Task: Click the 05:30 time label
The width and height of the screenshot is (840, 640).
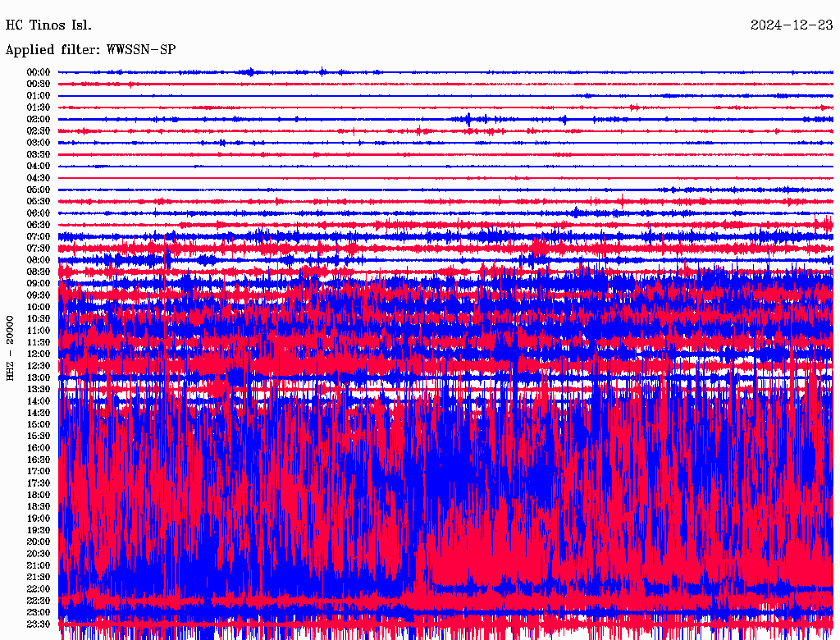Action: tap(39, 201)
